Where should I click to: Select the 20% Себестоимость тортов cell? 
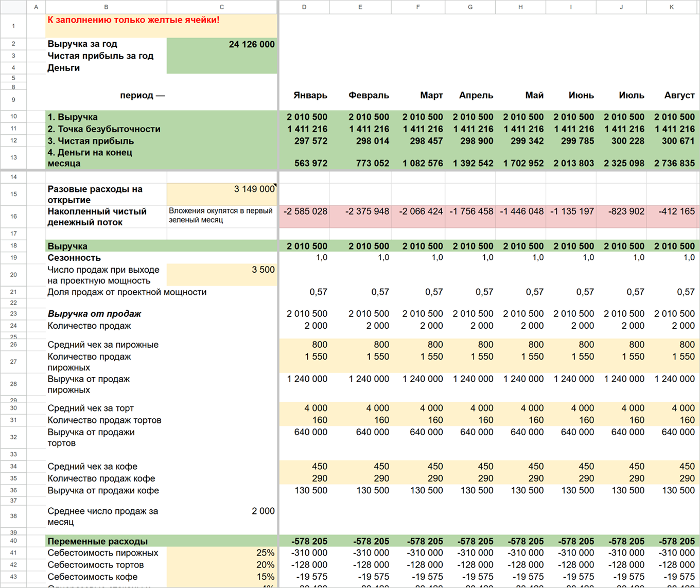coord(222,565)
